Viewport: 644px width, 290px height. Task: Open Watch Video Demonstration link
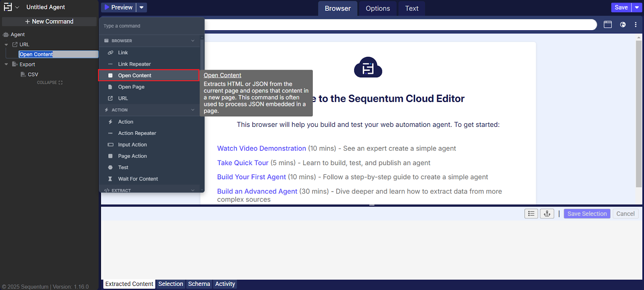coord(262,149)
